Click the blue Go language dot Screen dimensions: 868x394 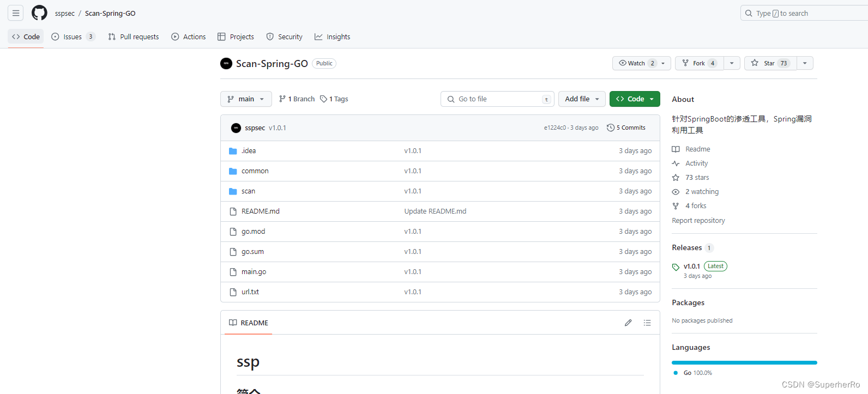(676, 373)
